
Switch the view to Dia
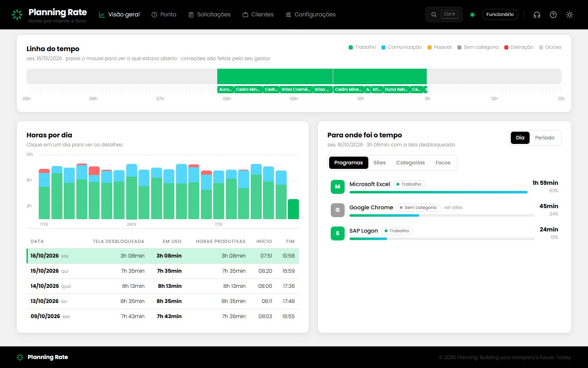(520, 138)
